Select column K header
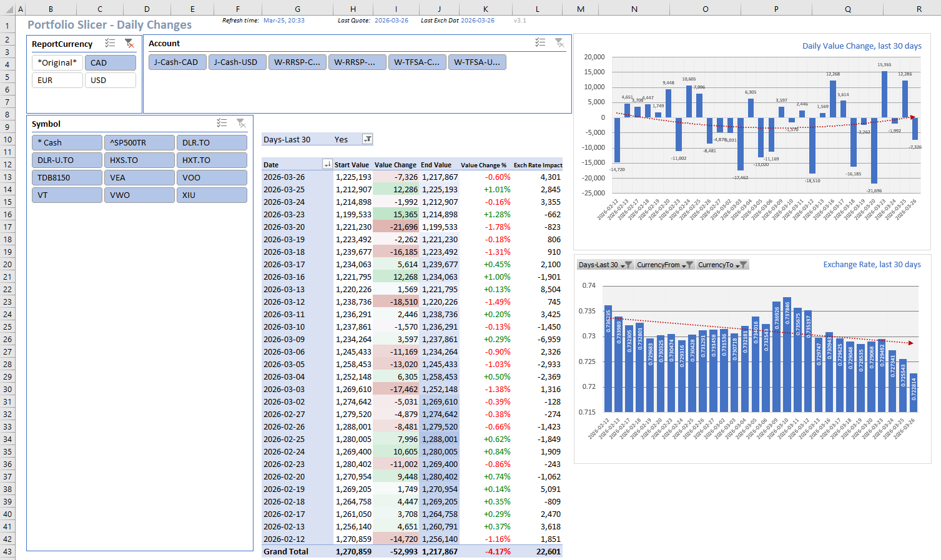Image resolution: width=941 pixels, height=560 pixels. (485, 9)
